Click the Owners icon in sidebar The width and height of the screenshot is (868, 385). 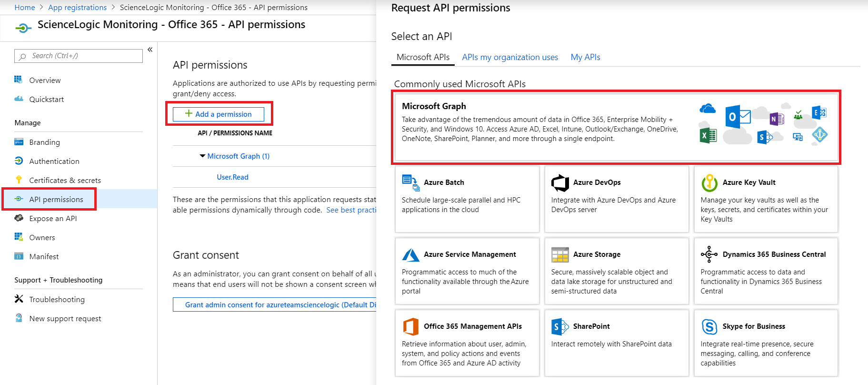[19, 237]
